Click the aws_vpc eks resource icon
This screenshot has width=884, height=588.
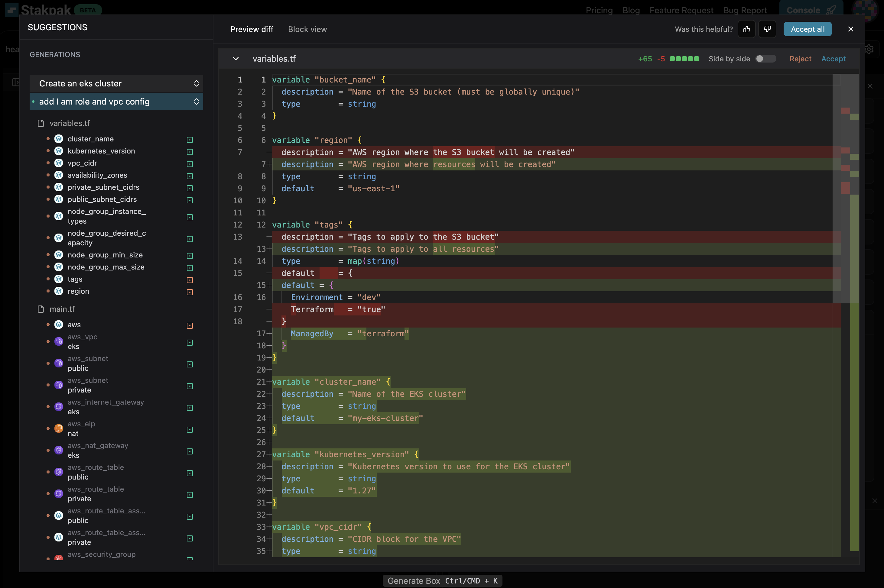coord(59,342)
